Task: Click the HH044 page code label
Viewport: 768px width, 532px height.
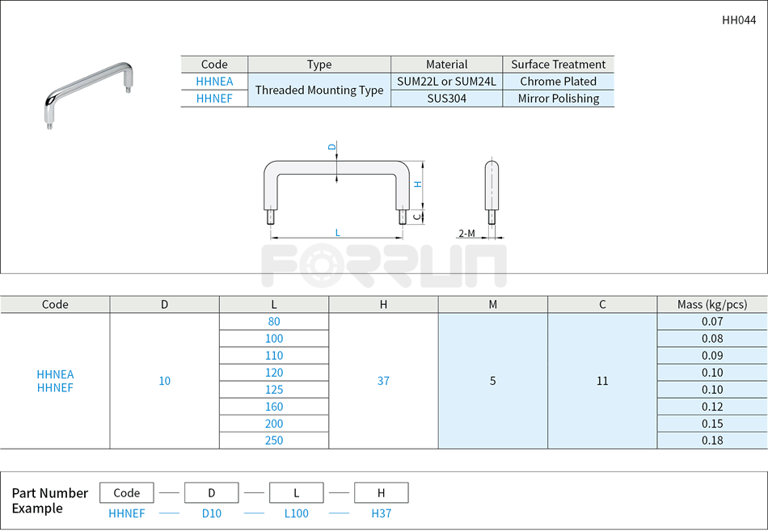Action: (x=737, y=19)
